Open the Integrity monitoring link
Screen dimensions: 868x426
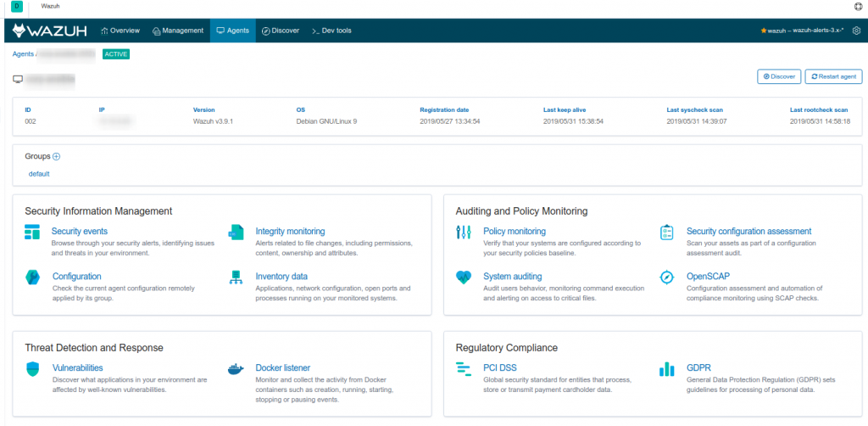point(290,232)
